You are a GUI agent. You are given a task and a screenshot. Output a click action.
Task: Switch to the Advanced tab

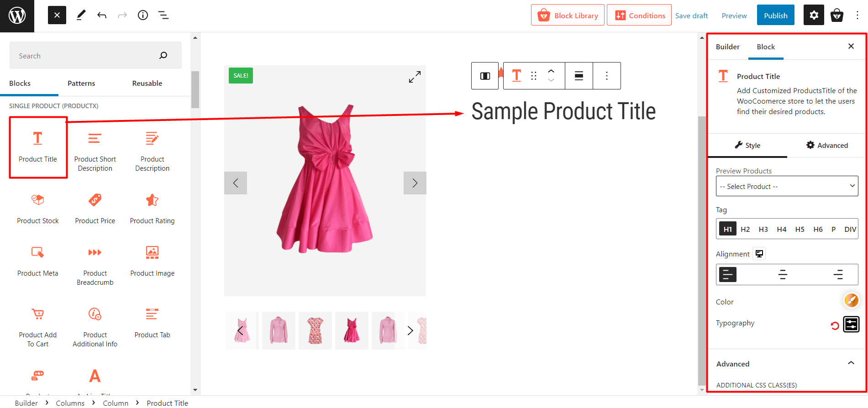click(x=827, y=145)
